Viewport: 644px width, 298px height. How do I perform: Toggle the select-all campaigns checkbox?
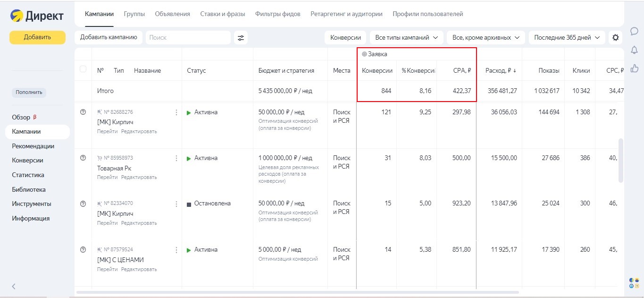[x=83, y=68]
